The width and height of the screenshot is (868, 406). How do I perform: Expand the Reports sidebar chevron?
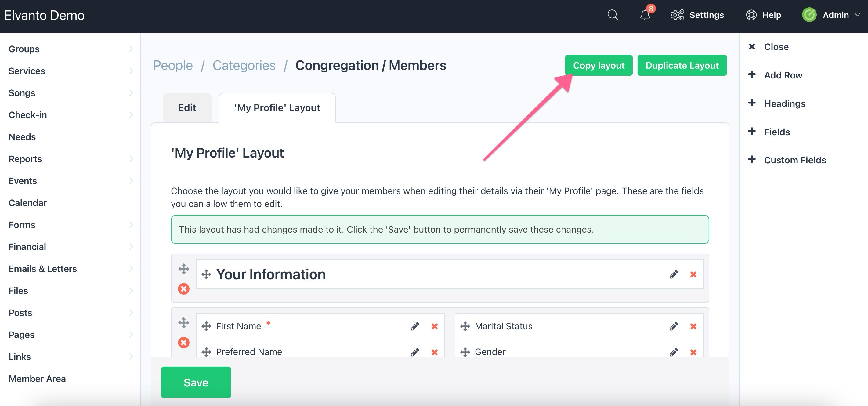(x=131, y=159)
